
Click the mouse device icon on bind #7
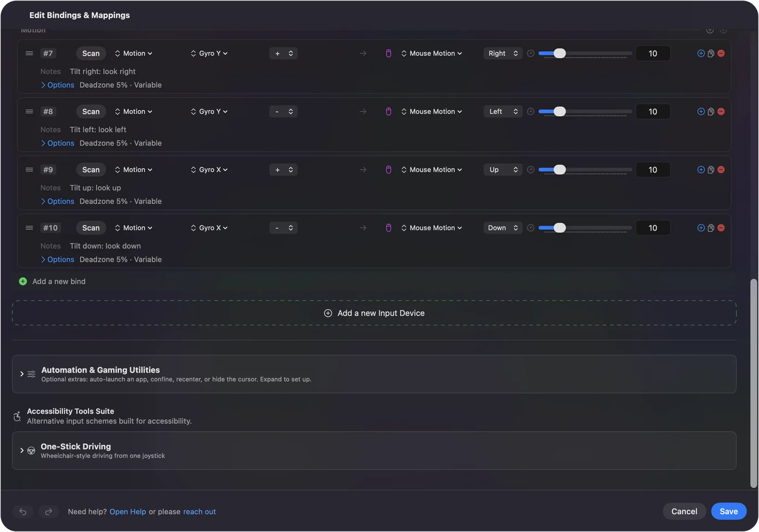388,53
